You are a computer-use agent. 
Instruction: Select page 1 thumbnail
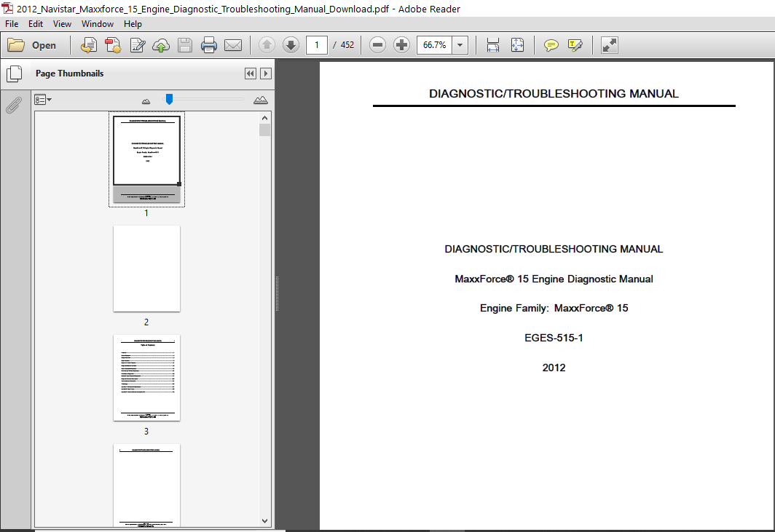[147, 159]
